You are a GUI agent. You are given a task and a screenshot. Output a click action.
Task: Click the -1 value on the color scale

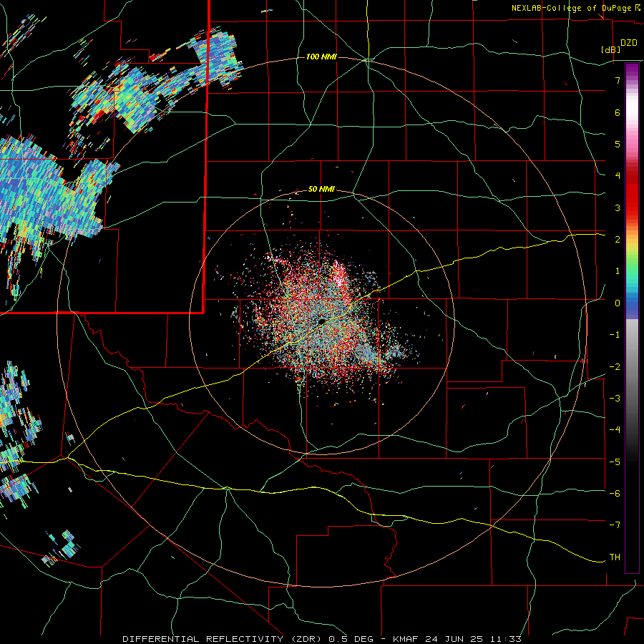pyautogui.click(x=615, y=335)
